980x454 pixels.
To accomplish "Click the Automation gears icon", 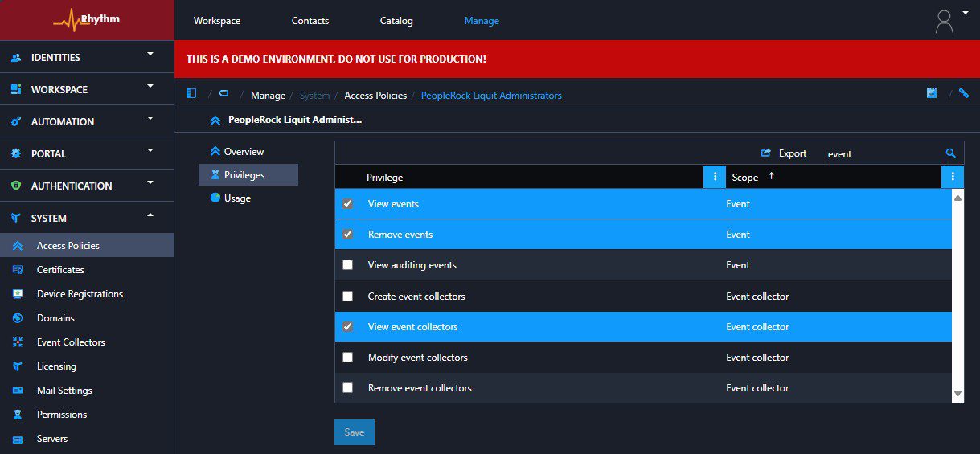I will point(16,122).
